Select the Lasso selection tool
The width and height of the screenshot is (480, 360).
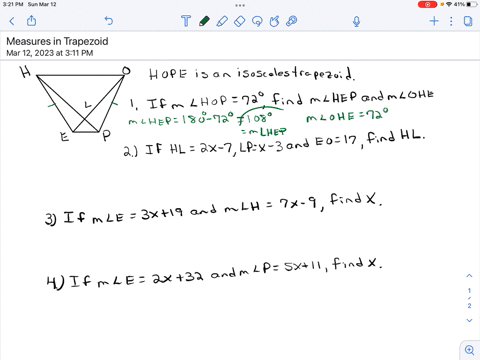click(x=257, y=21)
